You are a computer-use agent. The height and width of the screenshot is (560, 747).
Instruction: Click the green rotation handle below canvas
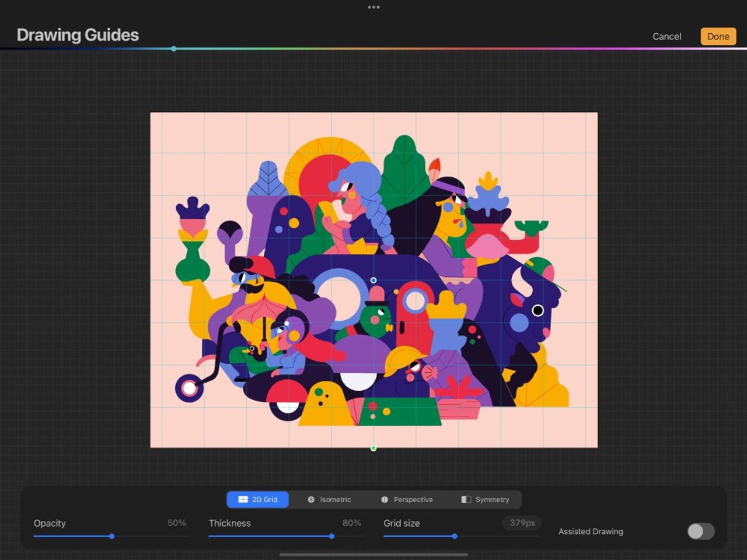[373, 448]
